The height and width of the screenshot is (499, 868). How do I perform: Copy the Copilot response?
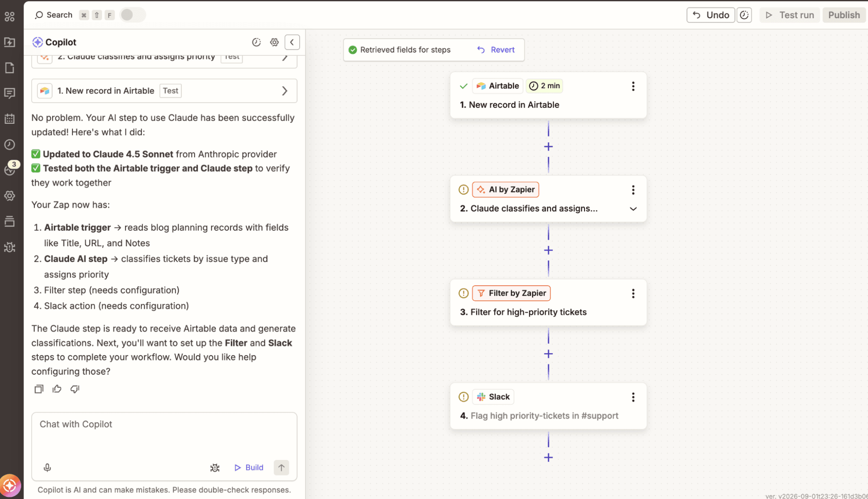(x=39, y=389)
